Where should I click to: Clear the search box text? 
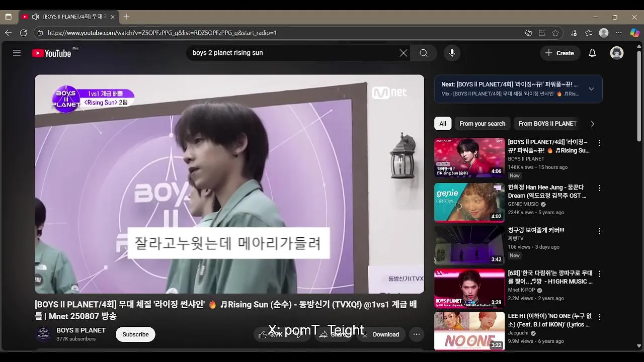[404, 53]
